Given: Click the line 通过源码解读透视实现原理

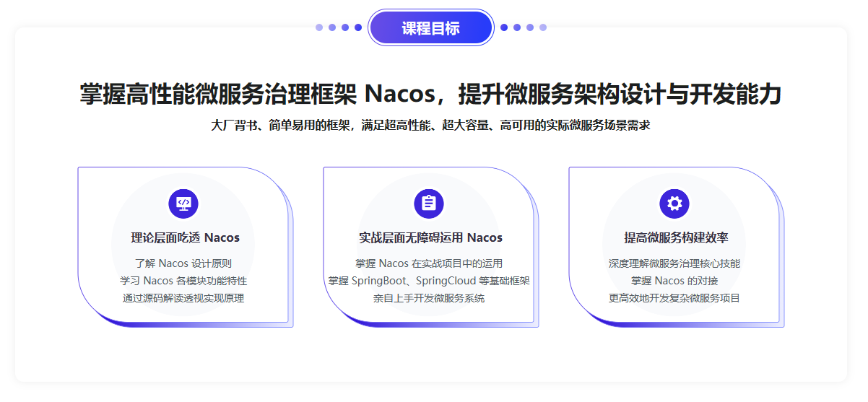Looking at the screenshot, I should point(183,298).
